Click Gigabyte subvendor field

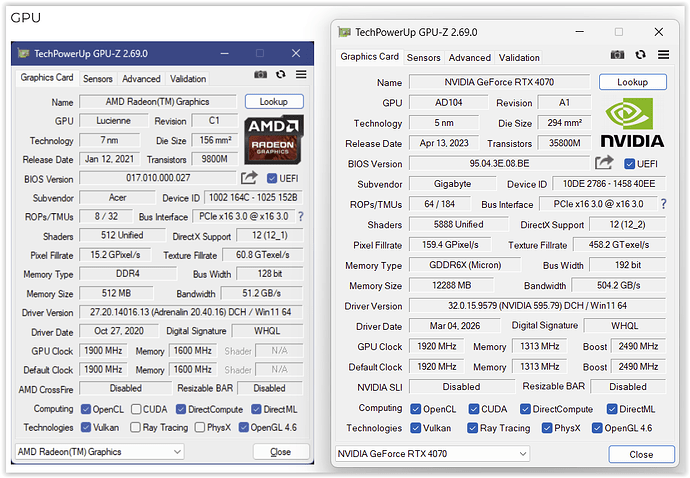(x=452, y=184)
